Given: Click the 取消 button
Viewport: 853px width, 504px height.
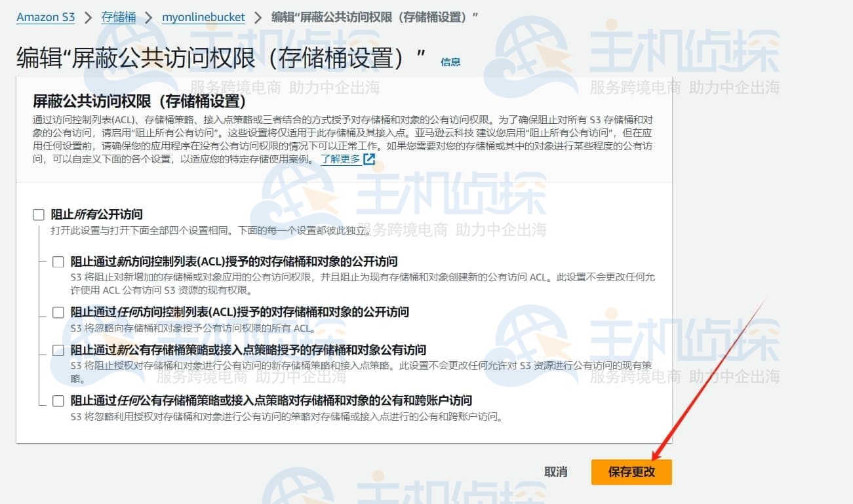Looking at the screenshot, I should (x=555, y=472).
